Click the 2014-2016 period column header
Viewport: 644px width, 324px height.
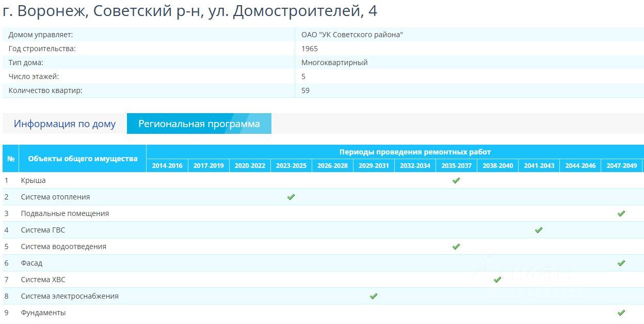pyautogui.click(x=167, y=166)
